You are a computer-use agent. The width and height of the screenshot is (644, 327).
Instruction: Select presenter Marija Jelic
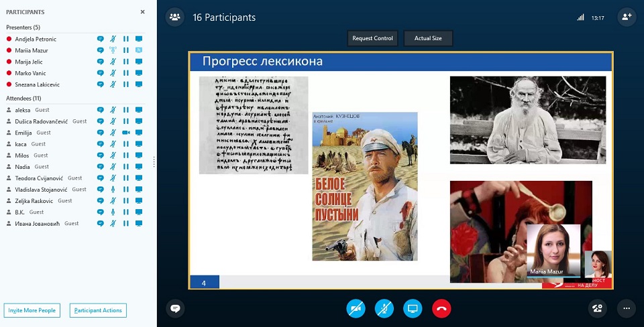click(29, 62)
